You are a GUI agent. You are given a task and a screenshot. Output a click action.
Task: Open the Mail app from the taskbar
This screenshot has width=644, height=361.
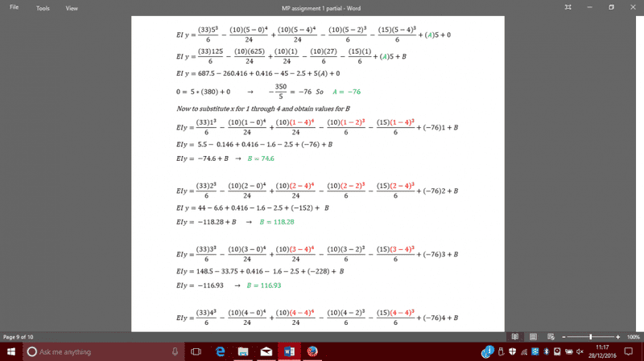pyautogui.click(x=266, y=351)
